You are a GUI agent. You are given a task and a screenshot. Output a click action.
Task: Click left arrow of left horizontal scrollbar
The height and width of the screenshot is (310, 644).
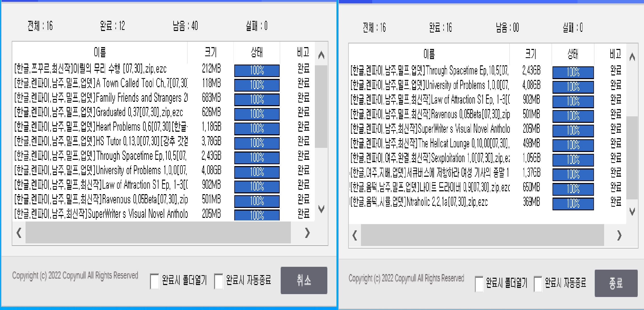click(x=19, y=233)
